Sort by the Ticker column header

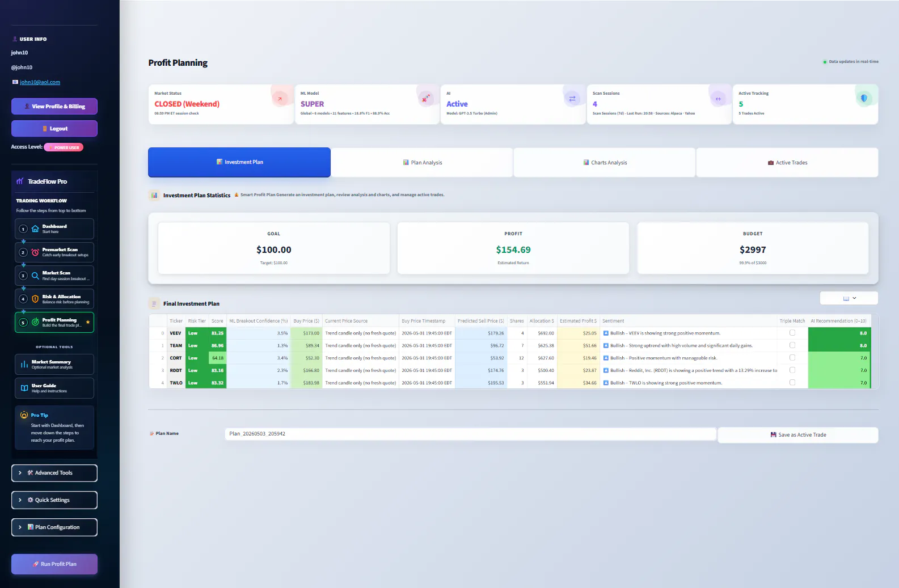[176, 321]
